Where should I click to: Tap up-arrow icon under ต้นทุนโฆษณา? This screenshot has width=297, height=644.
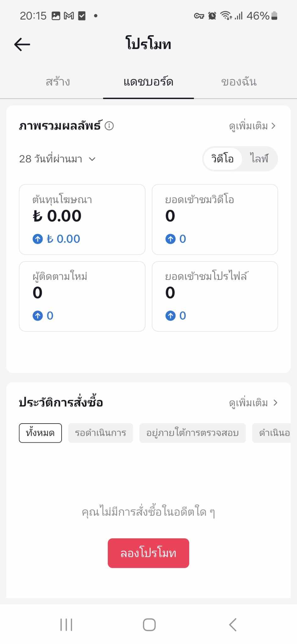[x=38, y=239]
